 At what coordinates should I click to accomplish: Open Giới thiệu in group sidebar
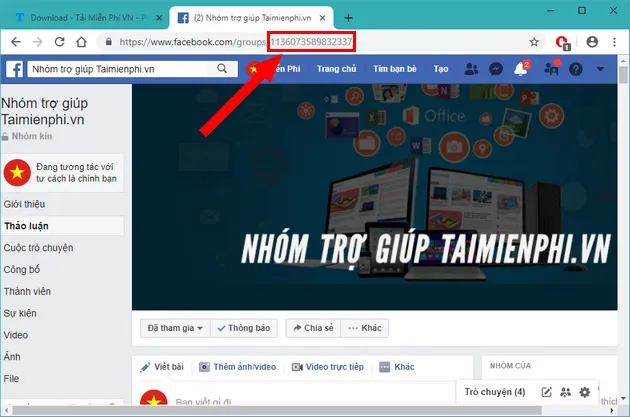pyautogui.click(x=25, y=204)
